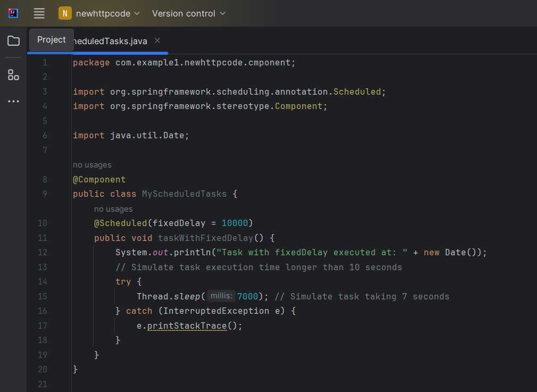Click line number 15 in the gutter
Screen dimensions: 537x392
(x=43, y=296)
